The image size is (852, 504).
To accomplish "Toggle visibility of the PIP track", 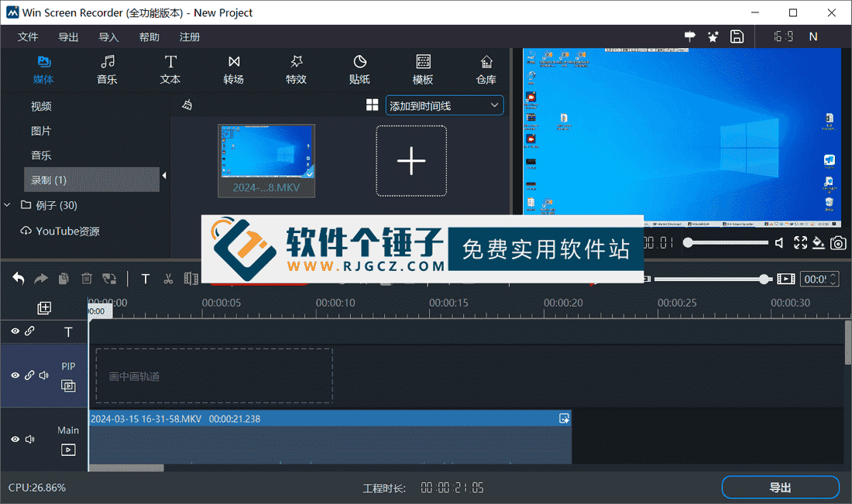I will pyautogui.click(x=15, y=375).
